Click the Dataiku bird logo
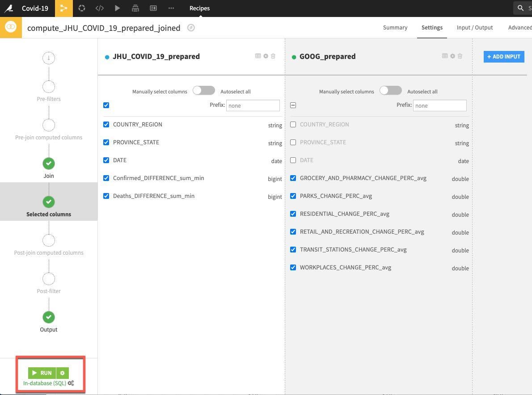The width and height of the screenshot is (532, 395). 9,8
